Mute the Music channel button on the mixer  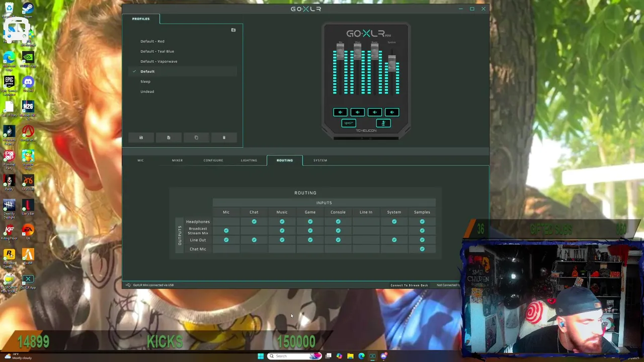[x=374, y=112]
